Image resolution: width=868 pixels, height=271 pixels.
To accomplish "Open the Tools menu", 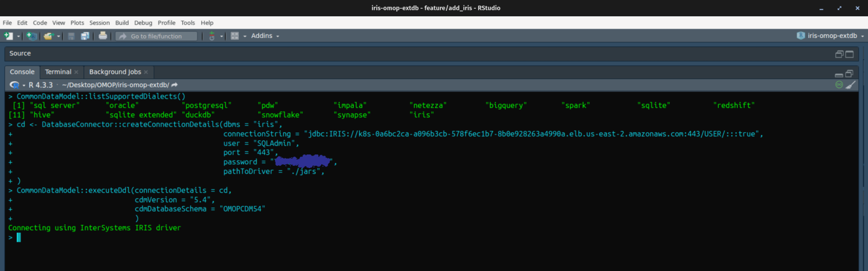I will coord(188,23).
